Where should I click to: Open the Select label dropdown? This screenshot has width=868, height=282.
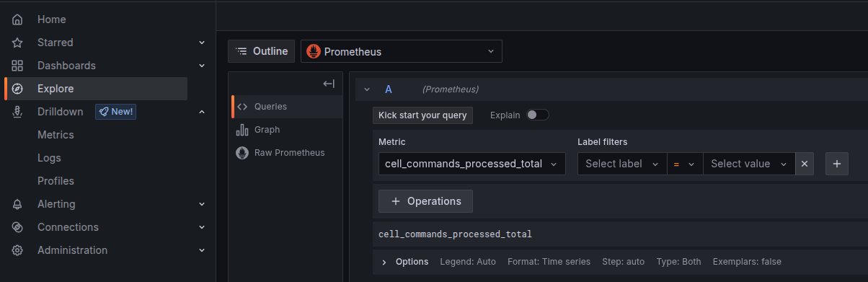pyautogui.click(x=622, y=164)
